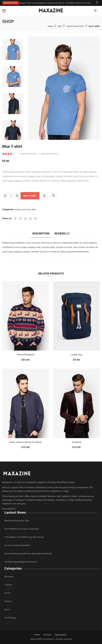Screen dimensions: 102x644
Task: Open the hamburger menu in header
Action: click(x=4, y=11)
